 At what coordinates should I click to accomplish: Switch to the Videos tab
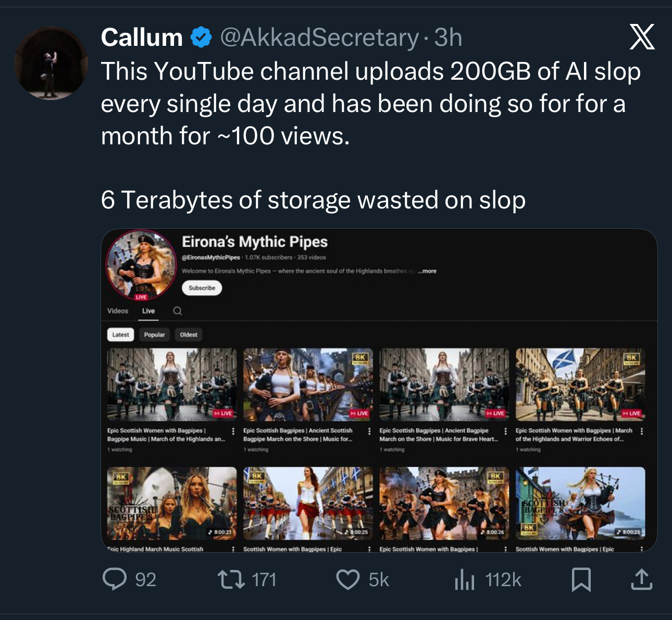click(119, 311)
